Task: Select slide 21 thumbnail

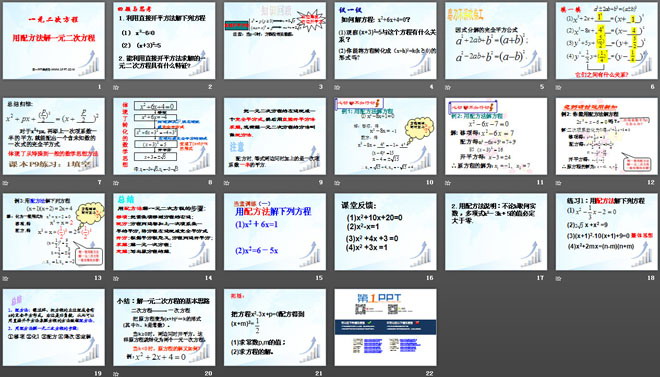Action: pos(275,327)
